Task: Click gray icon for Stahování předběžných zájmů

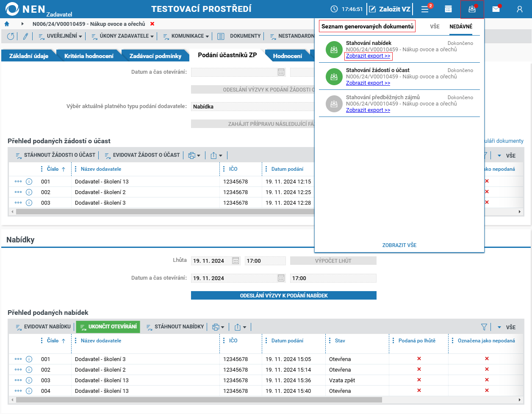Action: click(334, 104)
